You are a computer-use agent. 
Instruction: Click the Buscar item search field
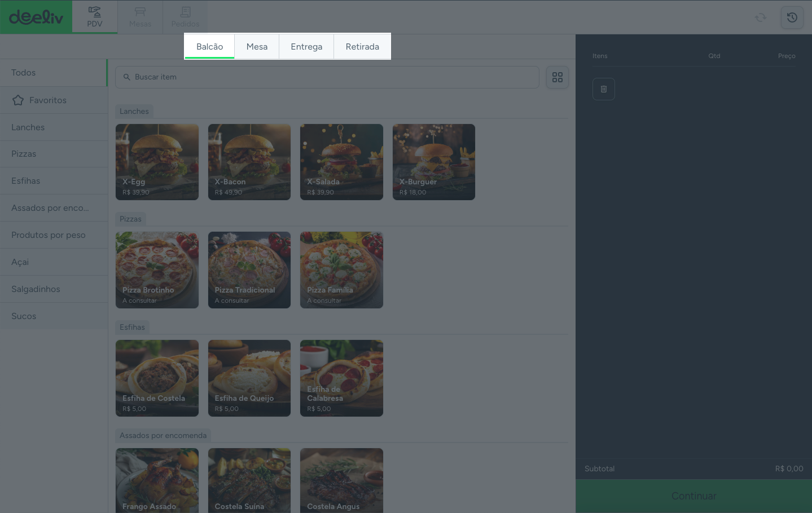click(x=327, y=77)
